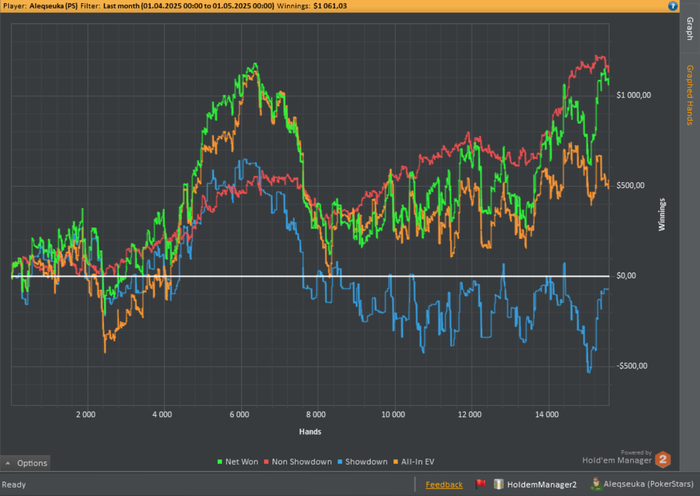Click the Net Won legend label
Screen dimensions: 700x496
(x=242, y=462)
